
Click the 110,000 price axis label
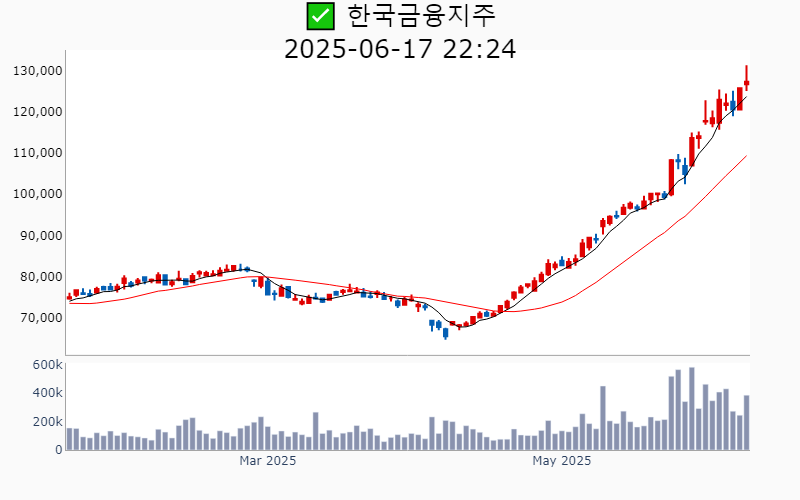click(38, 153)
